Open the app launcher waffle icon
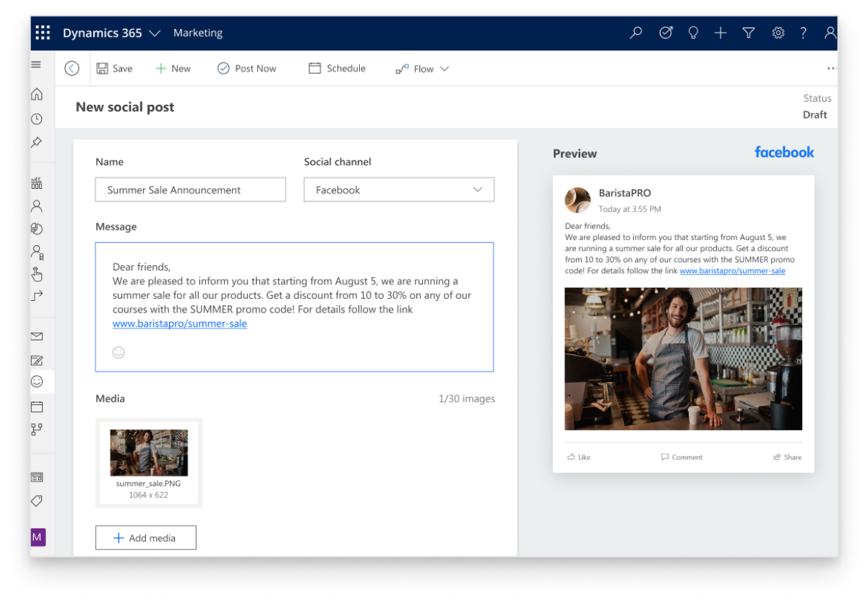The height and width of the screenshot is (601, 868). [43, 33]
